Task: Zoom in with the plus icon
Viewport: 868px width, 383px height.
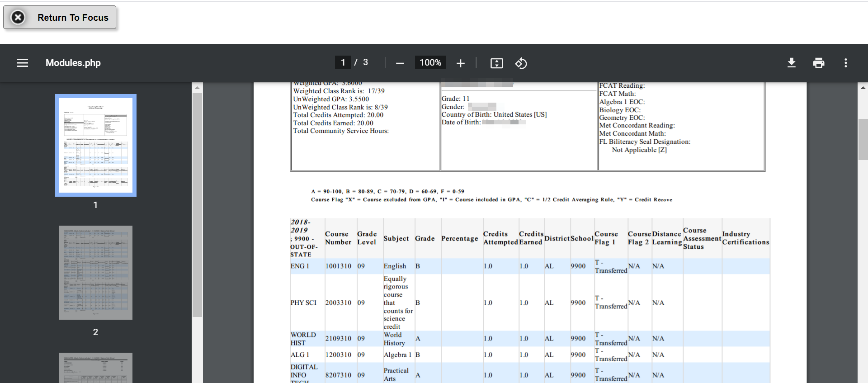Action: [x=460, y=63]
